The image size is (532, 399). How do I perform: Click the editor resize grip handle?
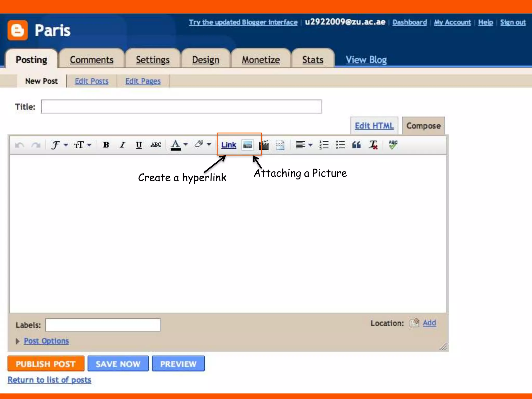click(x=443, y=346)
